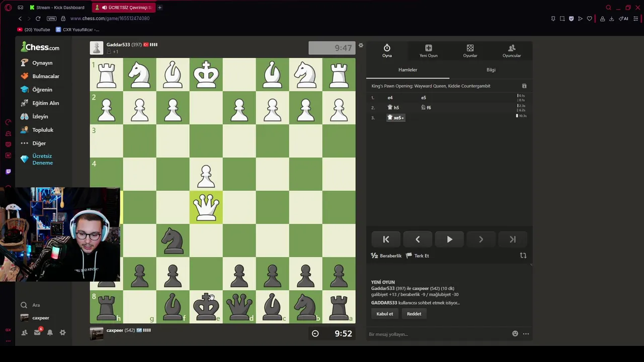Image resolution: width=644 pixels, height=362 pixels.
Task: Open the opening explorer book icon
Action: [524, 86]
